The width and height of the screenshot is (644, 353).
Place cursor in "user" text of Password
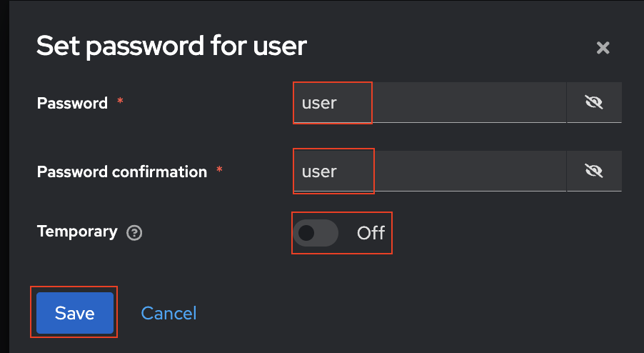(x=319, y=103)
